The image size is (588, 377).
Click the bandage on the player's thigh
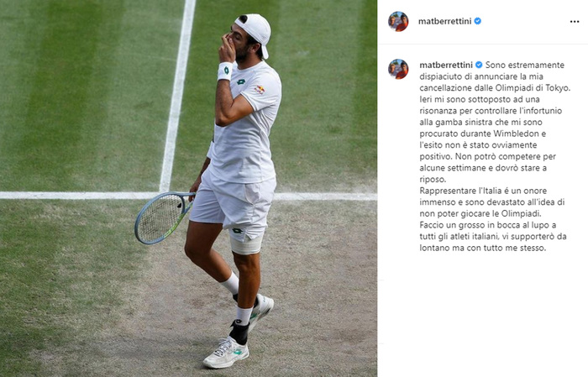coord(246,245)
